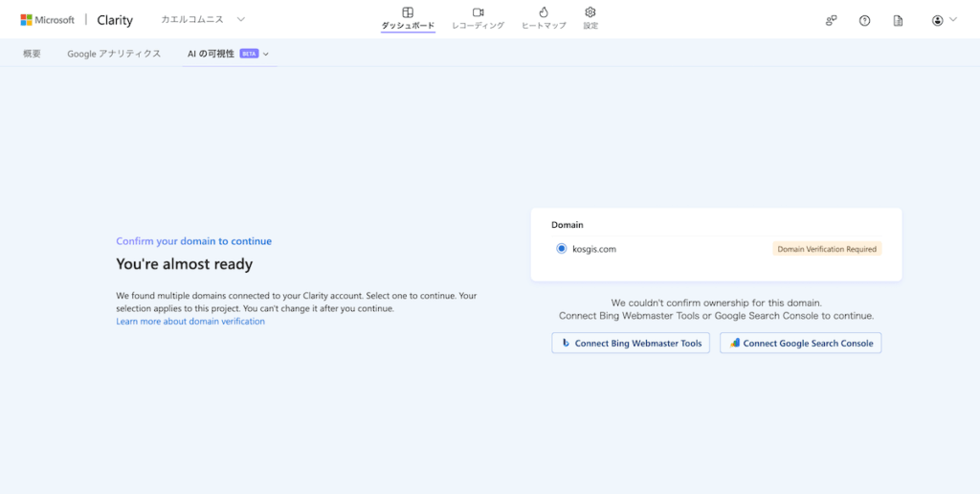Open the レコーディング recordings camera icon
The image size is (980, 494).
coord(479,12)
